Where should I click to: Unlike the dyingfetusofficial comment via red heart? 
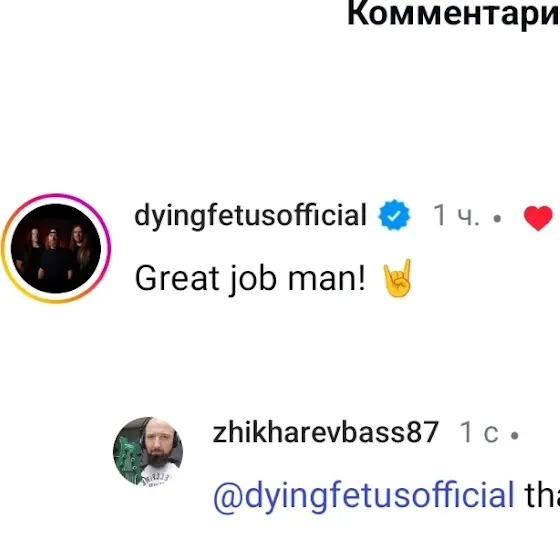pos(538,218)
